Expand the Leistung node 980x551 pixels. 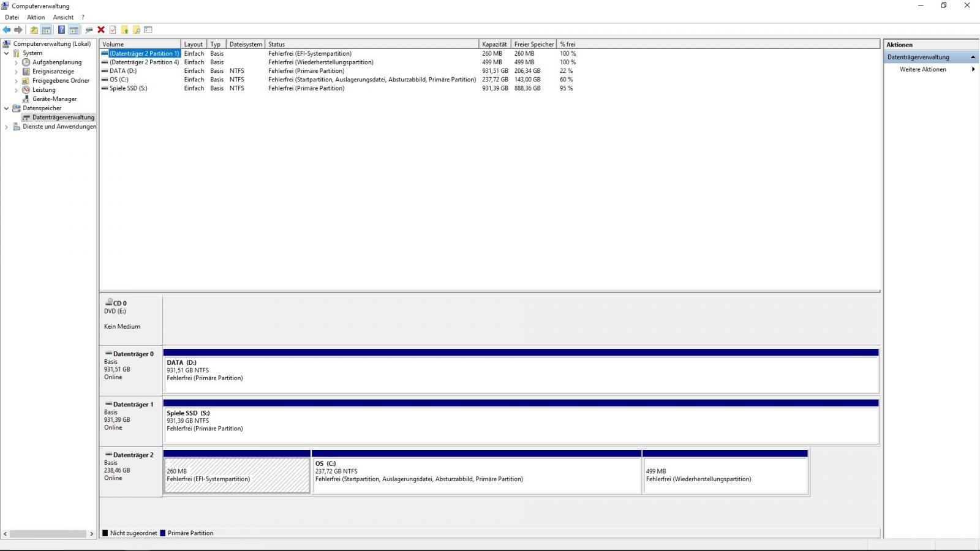tap(16, 90)
